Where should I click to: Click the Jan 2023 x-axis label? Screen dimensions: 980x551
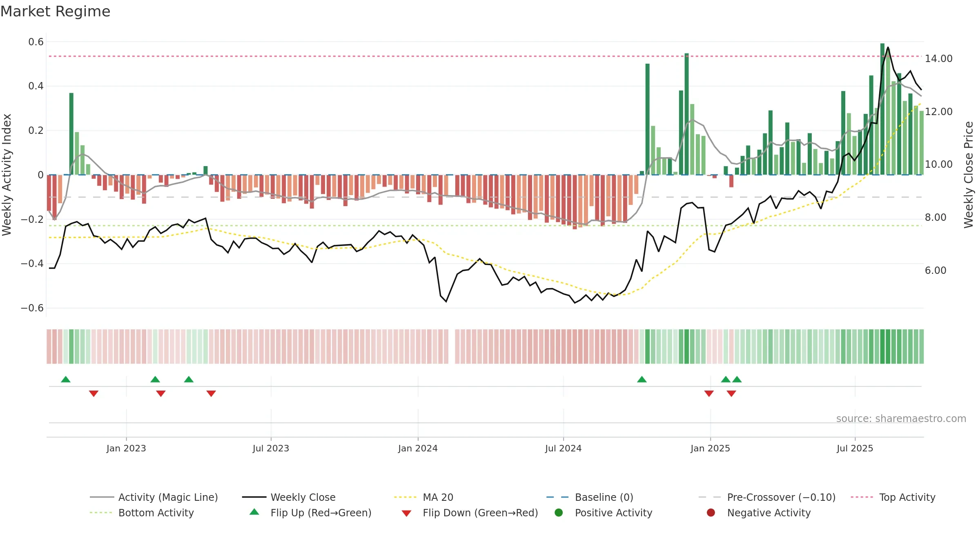(126, 448)
